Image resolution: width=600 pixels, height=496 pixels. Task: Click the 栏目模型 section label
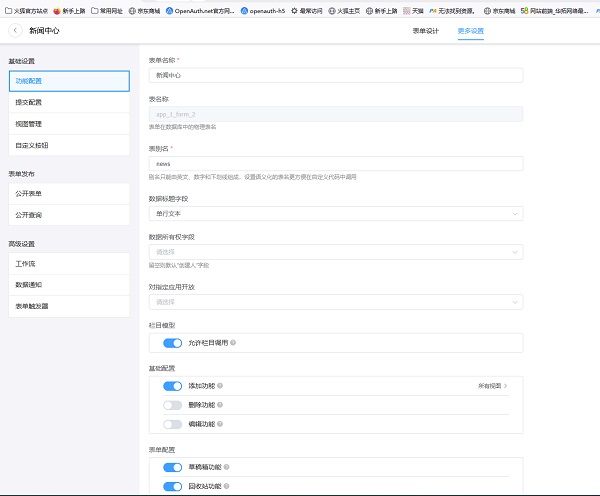coord(162,325)
